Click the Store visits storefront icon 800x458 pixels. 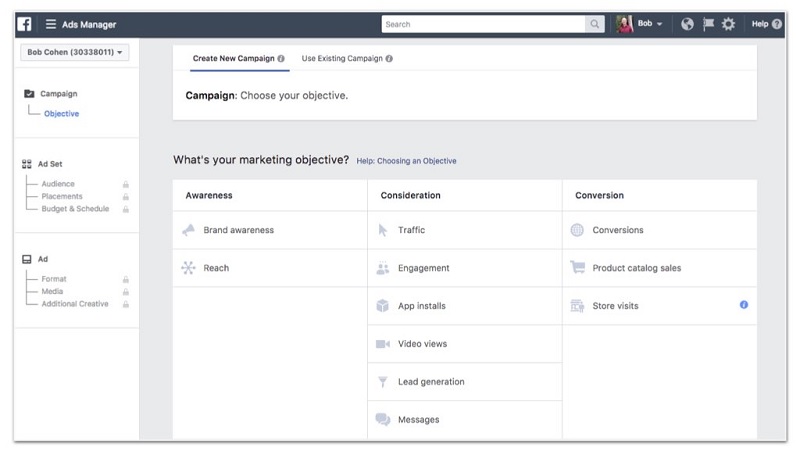tap(577, 306)
